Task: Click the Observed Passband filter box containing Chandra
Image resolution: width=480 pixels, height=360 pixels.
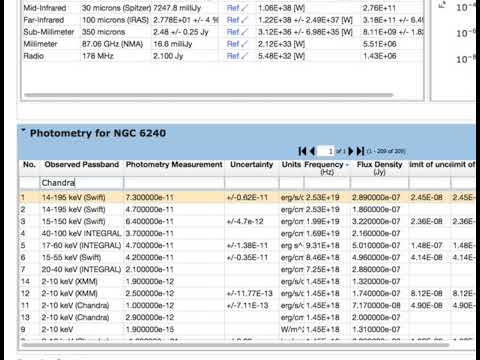Action: click(x=81, y=183)
